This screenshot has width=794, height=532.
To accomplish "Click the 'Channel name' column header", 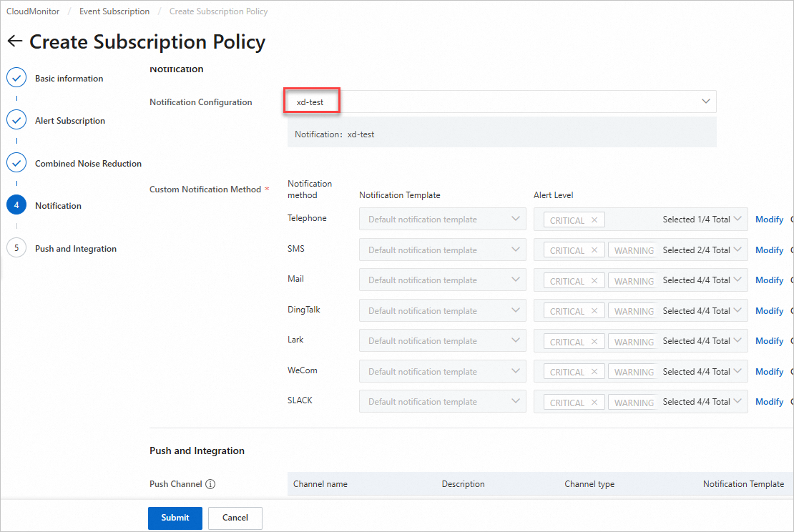I will pos(320,484).
